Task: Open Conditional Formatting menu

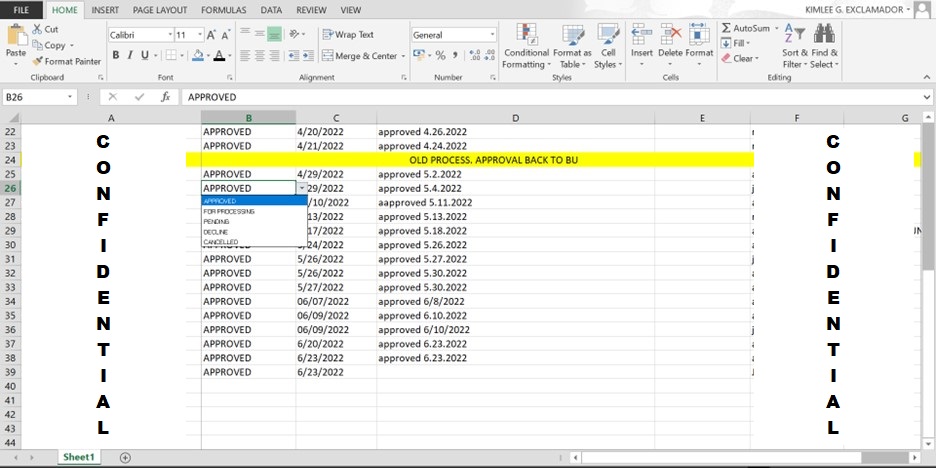Action: pyautogui.click(x=526, y=47)
